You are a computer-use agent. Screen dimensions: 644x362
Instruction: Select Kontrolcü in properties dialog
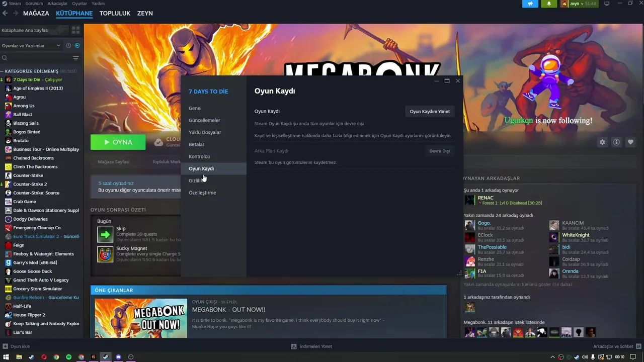click(214, 156)
